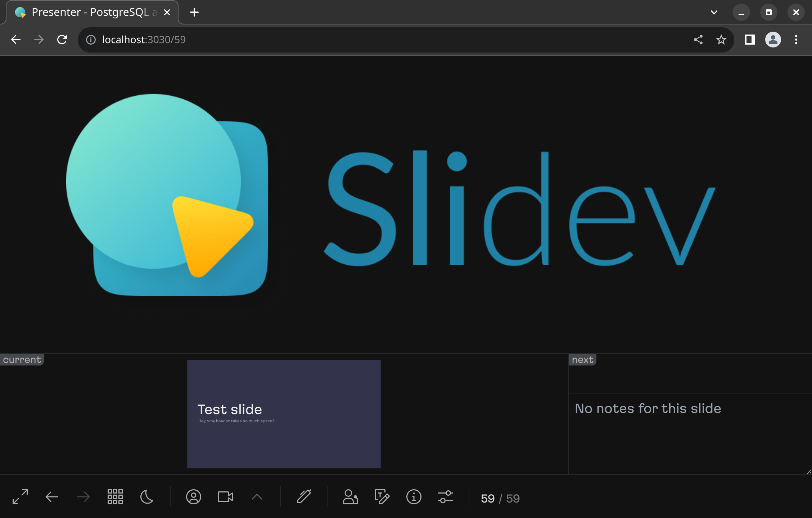The width and height of the screenshot is (812, 518).
Task: Open the slides overview grid
Action: click(115, 497)
